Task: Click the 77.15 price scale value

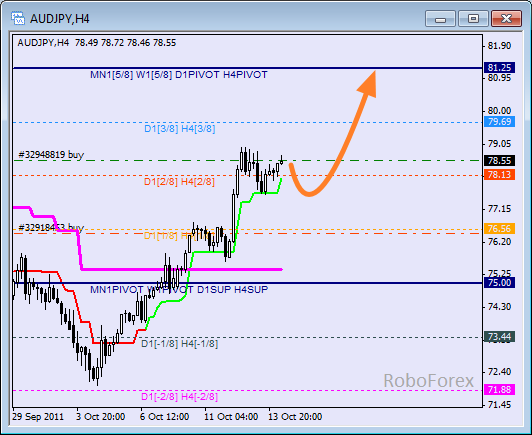Action: pyautogui.click(x=499, y=209)
